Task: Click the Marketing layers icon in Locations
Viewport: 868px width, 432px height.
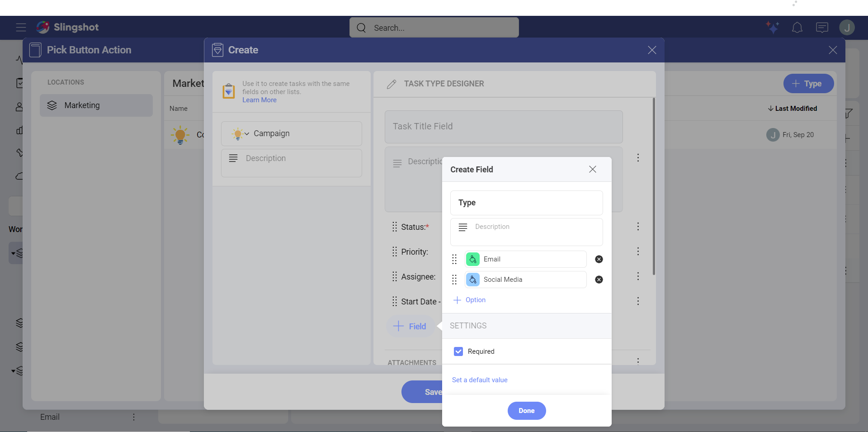Action: pyautogui.click(x=52, y=105)
